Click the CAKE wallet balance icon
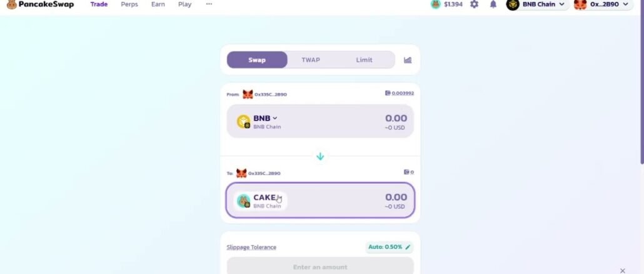The height and width of the screenshot is (274, 644). coord(406,172)
